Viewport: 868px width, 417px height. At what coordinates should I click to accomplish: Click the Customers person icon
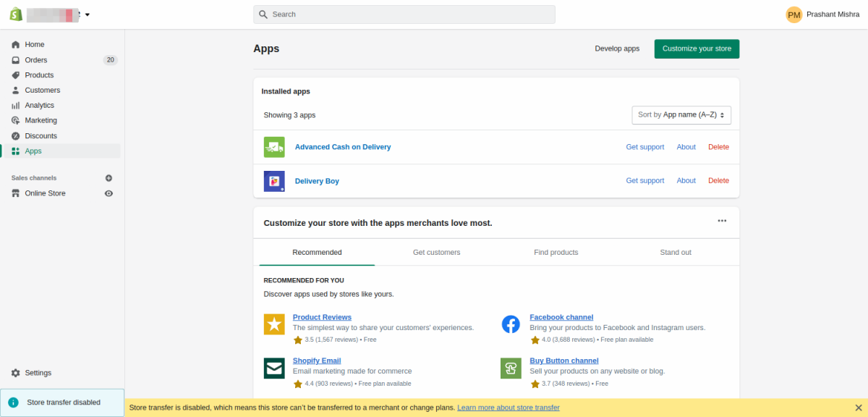[x=16, y=90]
